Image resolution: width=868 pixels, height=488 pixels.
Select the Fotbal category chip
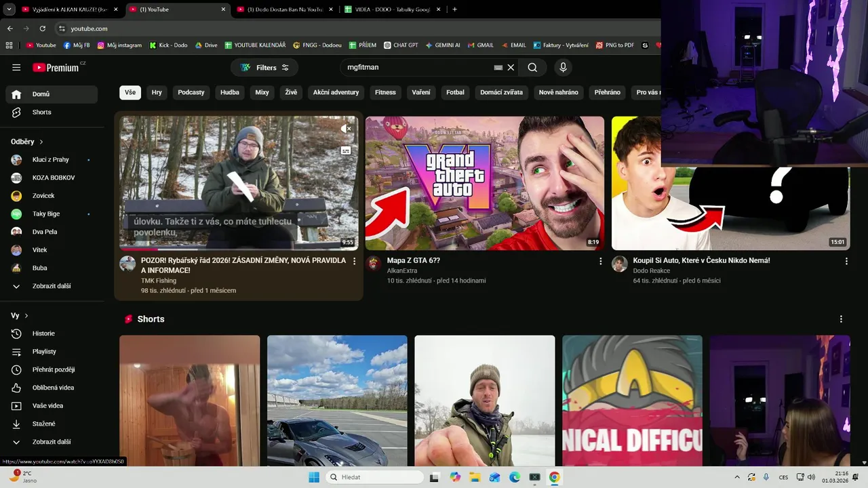click(x=456, y=92)
